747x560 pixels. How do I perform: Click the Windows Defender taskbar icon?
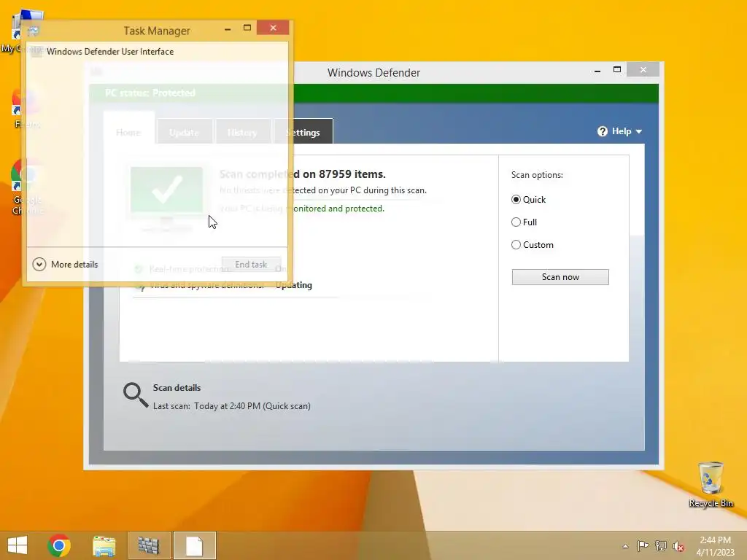pos(149,545)
